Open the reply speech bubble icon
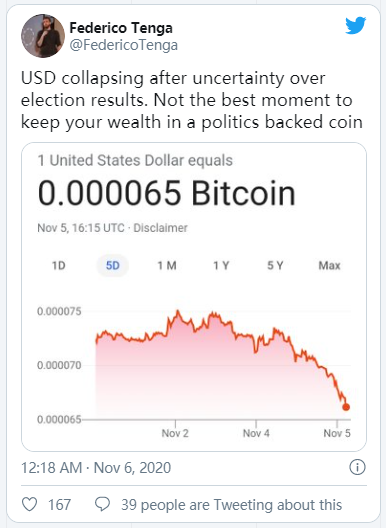This screenshot has width=386, height=528. coord(102,504)
